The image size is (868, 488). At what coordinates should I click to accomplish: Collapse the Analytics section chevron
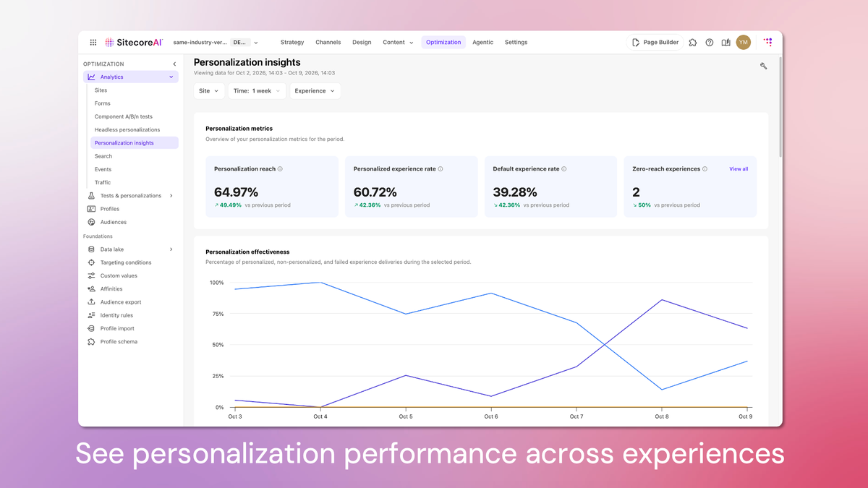[x=171, y=77]
